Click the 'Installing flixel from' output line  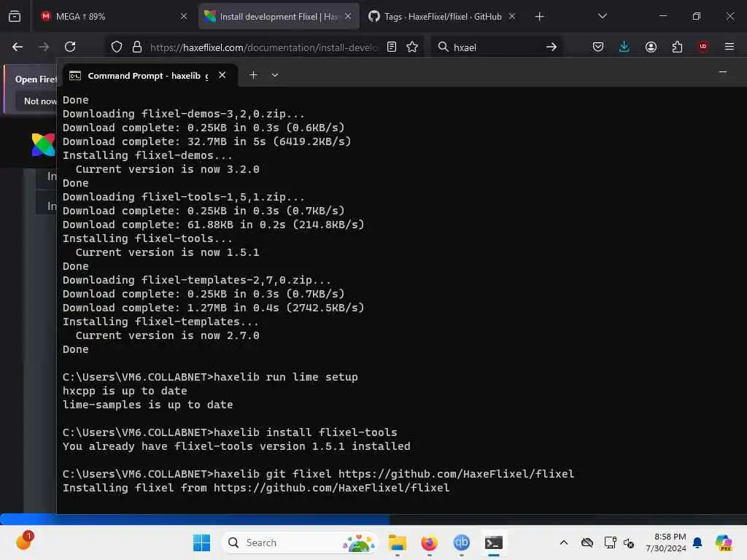coord(256,488)
